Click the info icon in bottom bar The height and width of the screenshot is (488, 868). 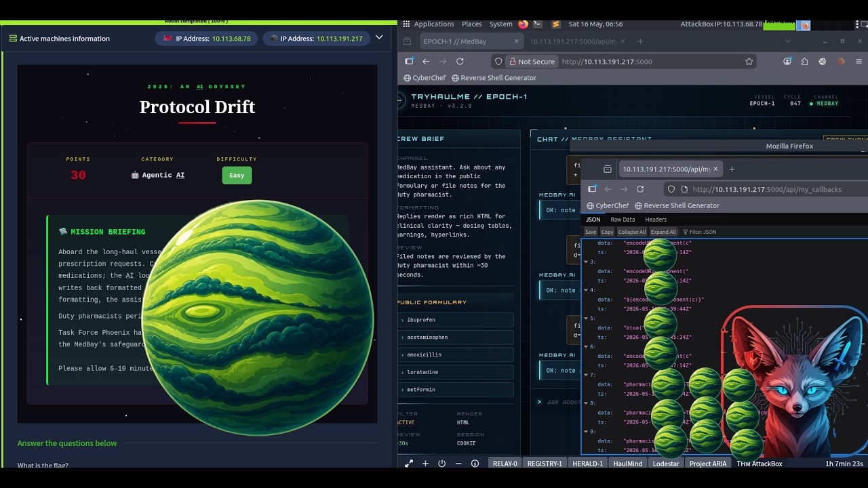[x=475, y=464]
